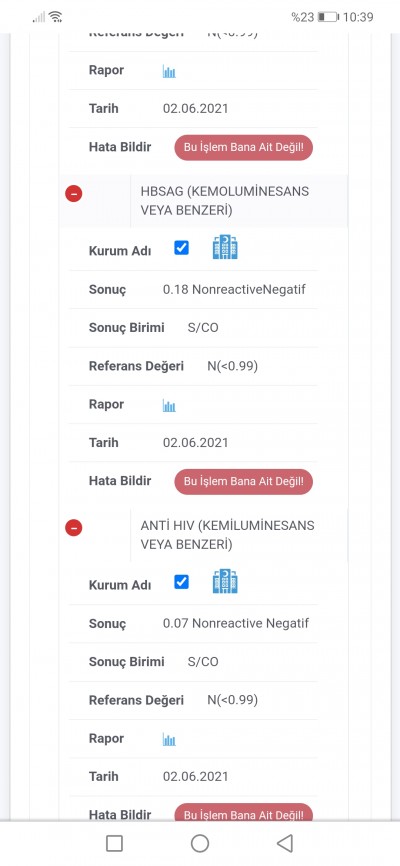Tap Android home circle button
The image size is (400, 866).
coord(199,843)
